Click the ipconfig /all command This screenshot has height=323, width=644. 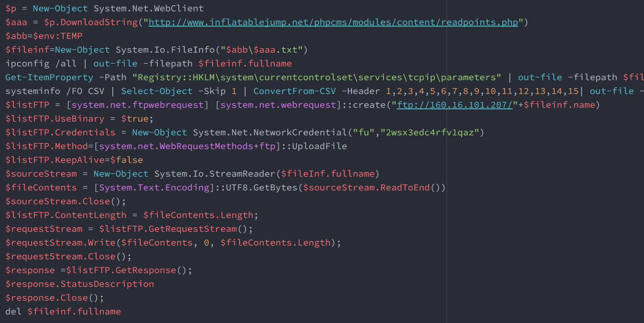click(41, 64)
